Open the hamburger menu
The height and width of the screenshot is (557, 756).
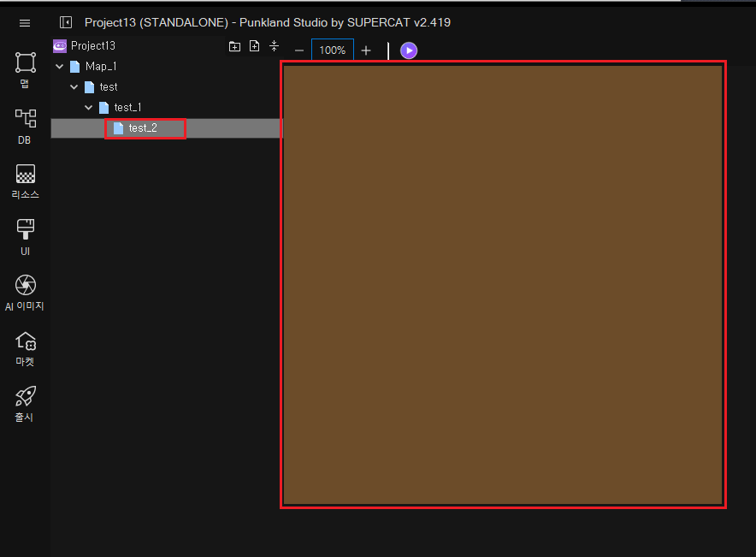click(x=25, y=23)
